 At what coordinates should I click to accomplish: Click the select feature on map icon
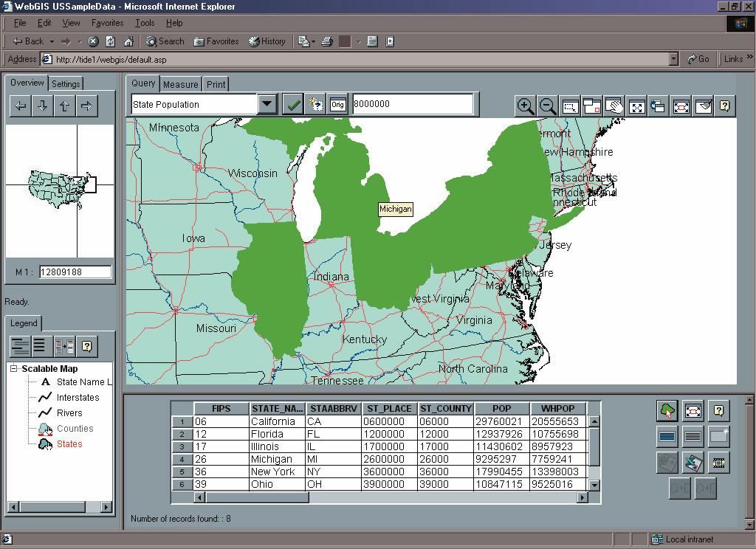tap(667, 410)
